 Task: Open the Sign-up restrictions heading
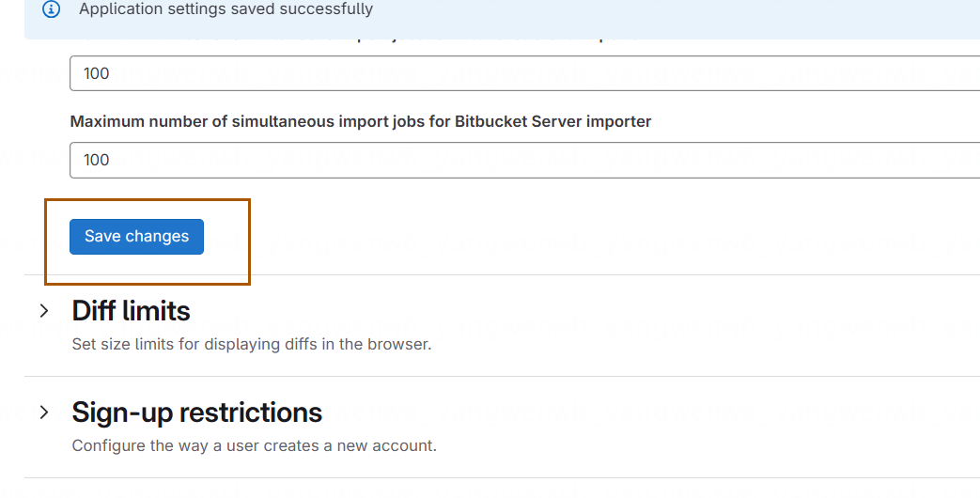tap(197, 412)
